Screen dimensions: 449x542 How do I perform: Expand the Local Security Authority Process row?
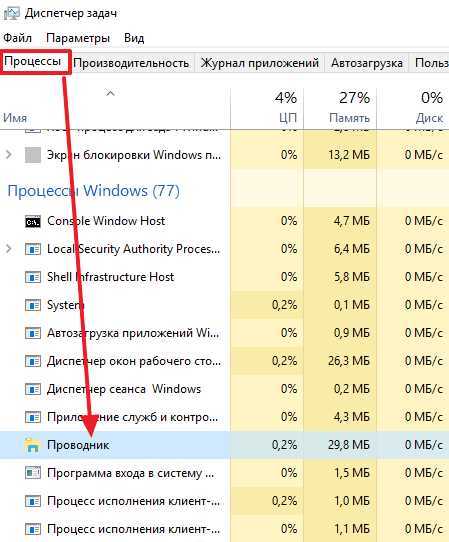[9, 249]
